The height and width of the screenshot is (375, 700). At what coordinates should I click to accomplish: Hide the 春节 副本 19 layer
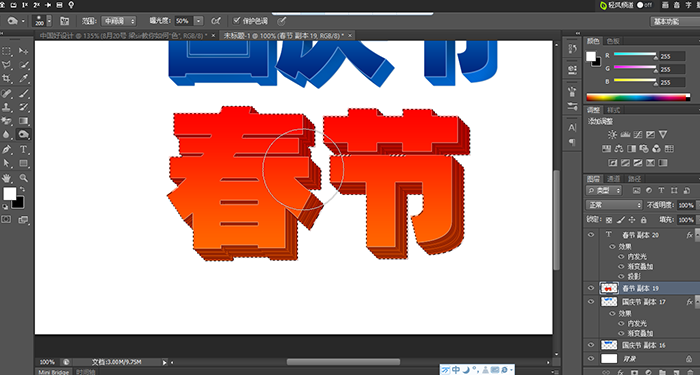click(592, 288)
